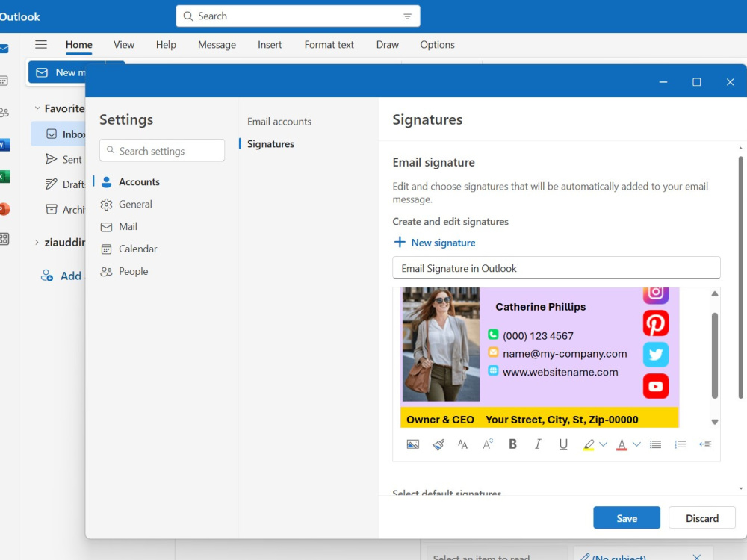This screenshot has height=560, width=747.
Task: Click the Pinterest icon in the signature
Action: [656, 323]
